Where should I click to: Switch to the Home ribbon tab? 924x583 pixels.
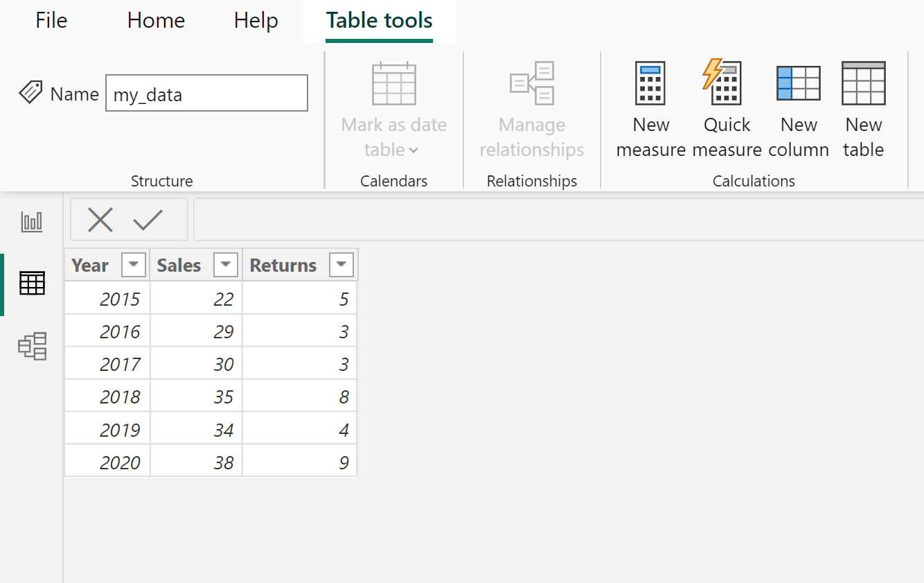click(x=155, y=20)
